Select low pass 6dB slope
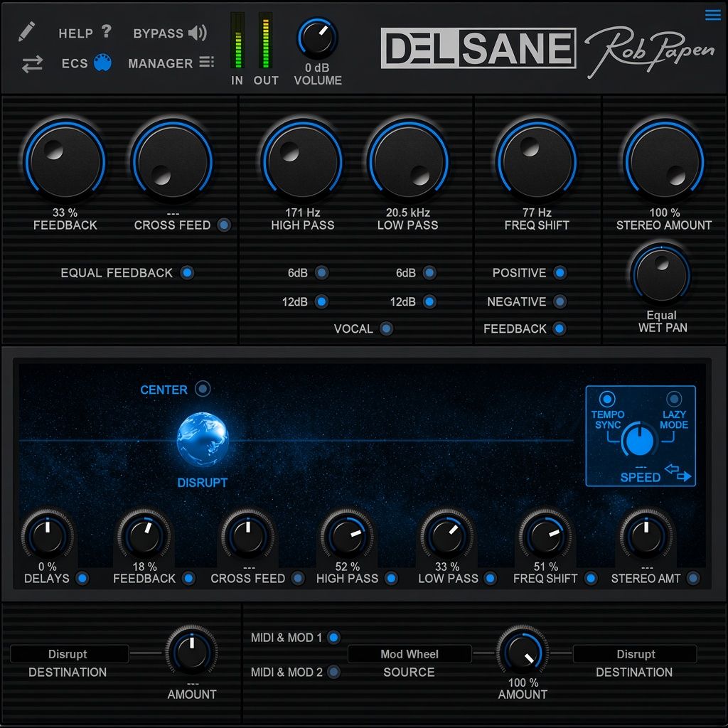728x728 pixels. coord(429,272)
